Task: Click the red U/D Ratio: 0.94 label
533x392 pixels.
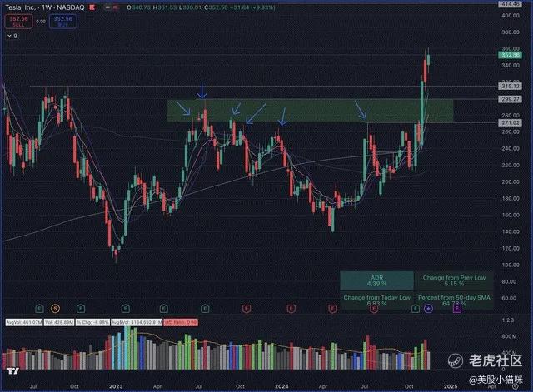Action: [x=181, y=322]
